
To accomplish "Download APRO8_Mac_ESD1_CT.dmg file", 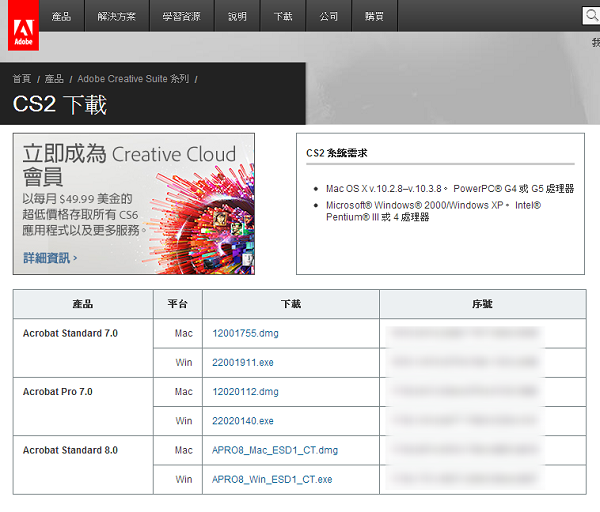I will click(275, 450).
